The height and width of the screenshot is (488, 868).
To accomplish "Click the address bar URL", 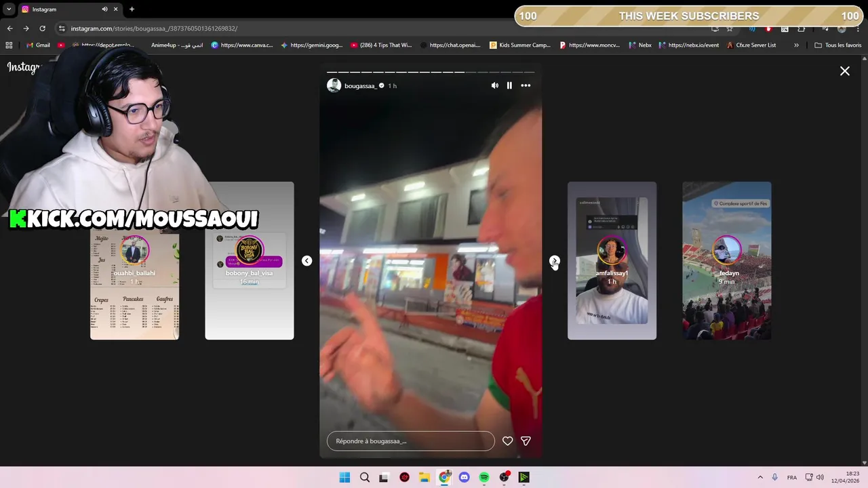I will click(154, 28).
